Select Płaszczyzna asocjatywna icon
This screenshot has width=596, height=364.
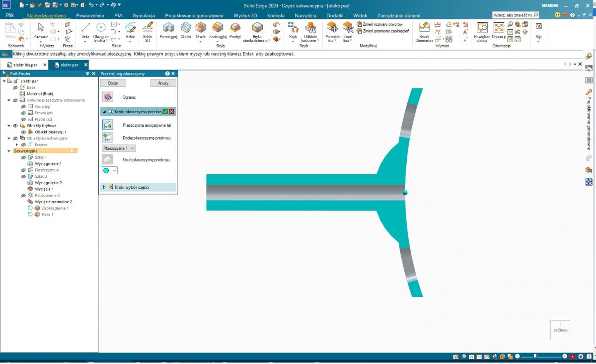108,125
